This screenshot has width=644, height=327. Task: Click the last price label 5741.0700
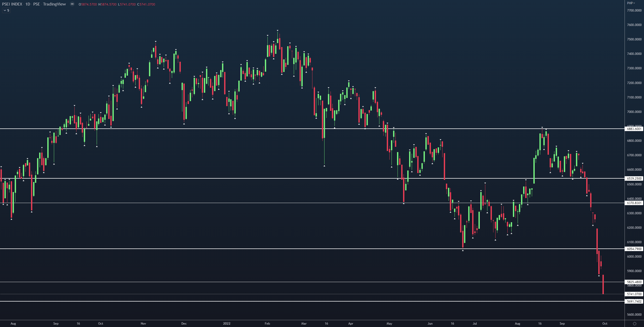point(634,294)
